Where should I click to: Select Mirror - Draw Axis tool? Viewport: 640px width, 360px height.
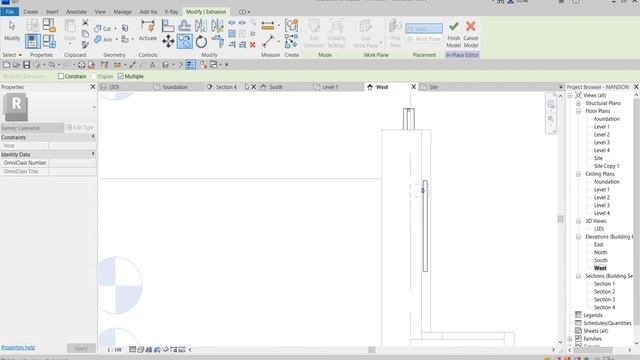pyautogui.click(x=217, y=26)
